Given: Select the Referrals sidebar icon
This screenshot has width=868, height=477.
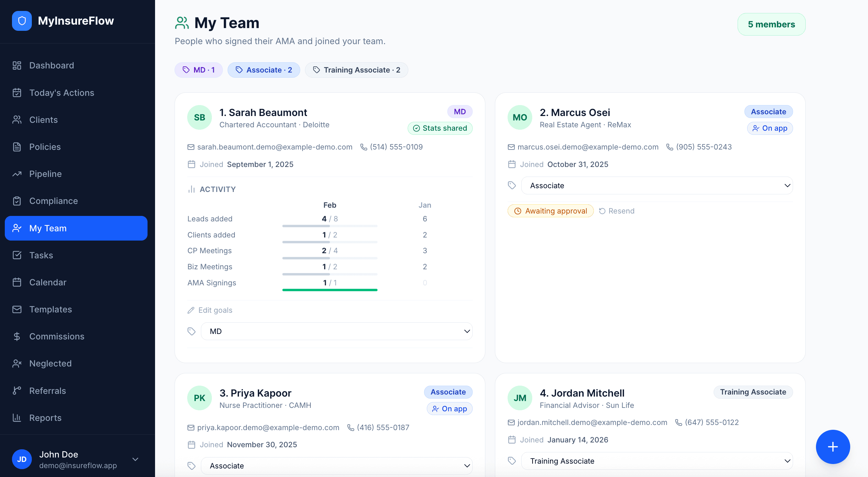Looking at the screenshot, I should pyautogui.click(x=17, y=390).
